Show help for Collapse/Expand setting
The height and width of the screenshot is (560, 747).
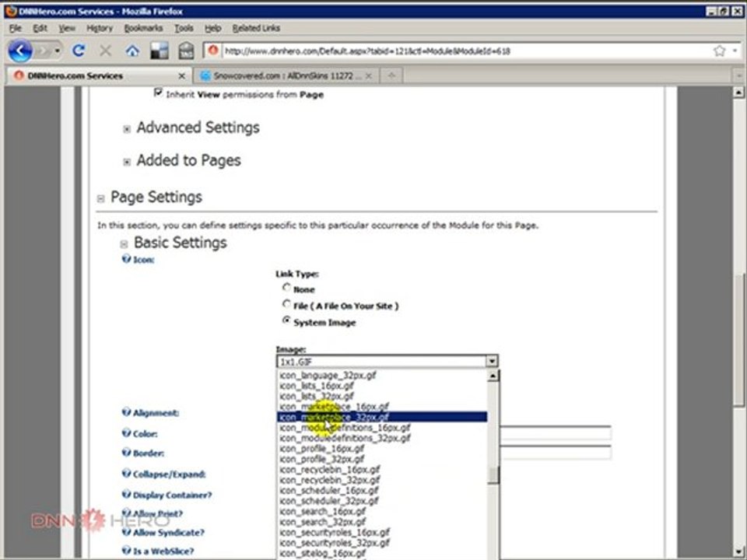(126, 474)
